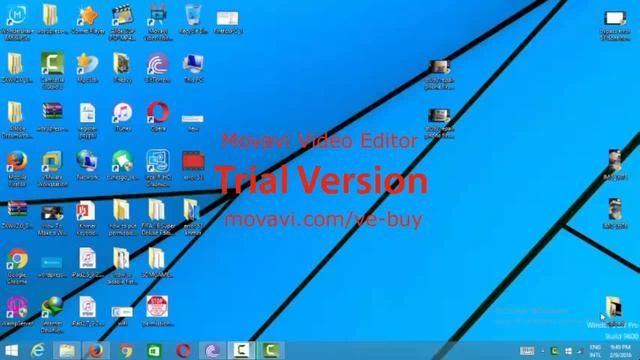This screenshot has height=360, width=640.
Task: Select the image file in the top-right corner
Action: (615, 25)
